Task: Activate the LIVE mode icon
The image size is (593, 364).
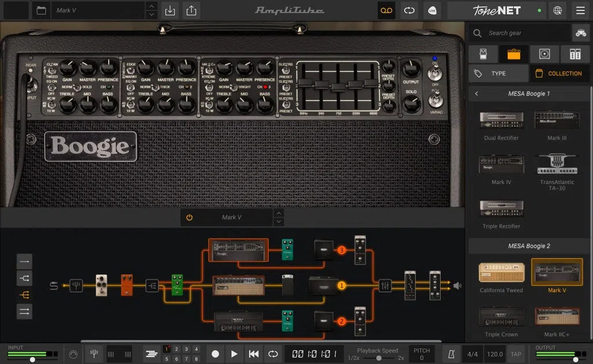Action: pyautogui.click(x=433, y=10)
